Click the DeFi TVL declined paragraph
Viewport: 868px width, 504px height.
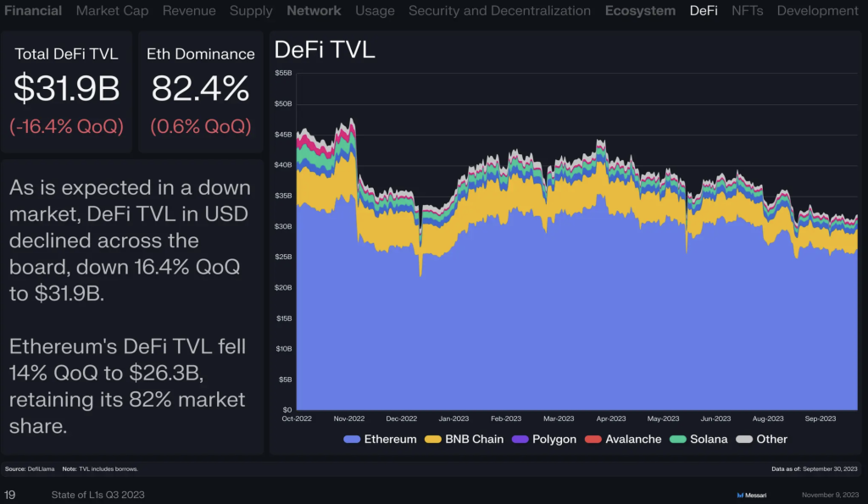[130, 241]
